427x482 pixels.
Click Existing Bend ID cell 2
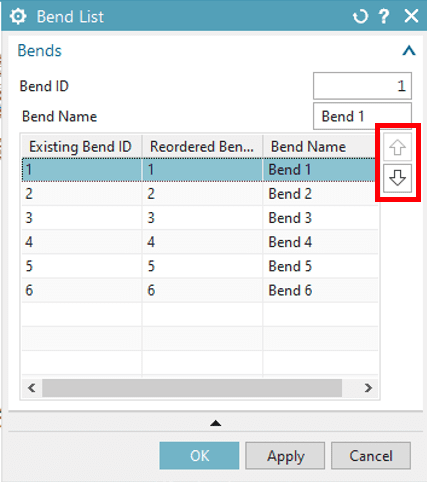pos(82,194)
